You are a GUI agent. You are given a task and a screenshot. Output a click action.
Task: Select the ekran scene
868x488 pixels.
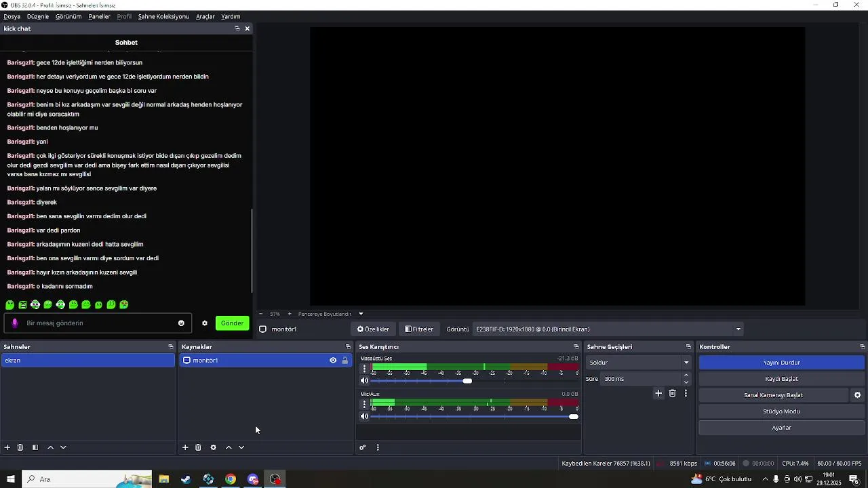(x=87, y=361)
